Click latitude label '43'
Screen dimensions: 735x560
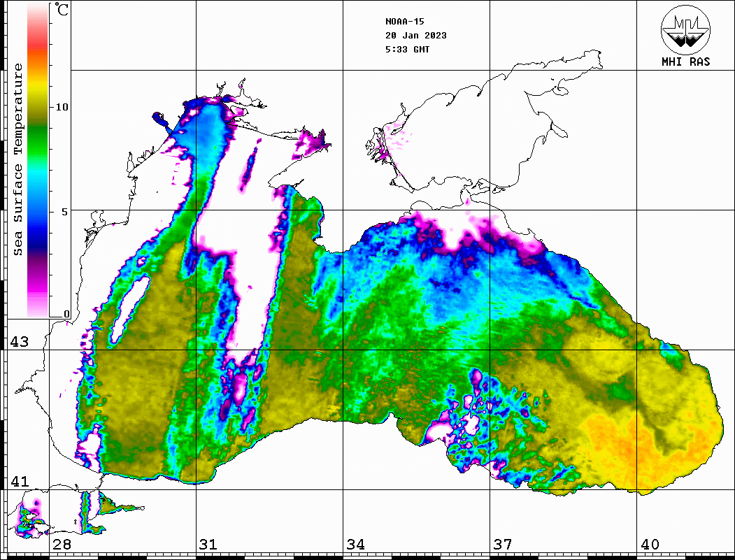[19, 342]
